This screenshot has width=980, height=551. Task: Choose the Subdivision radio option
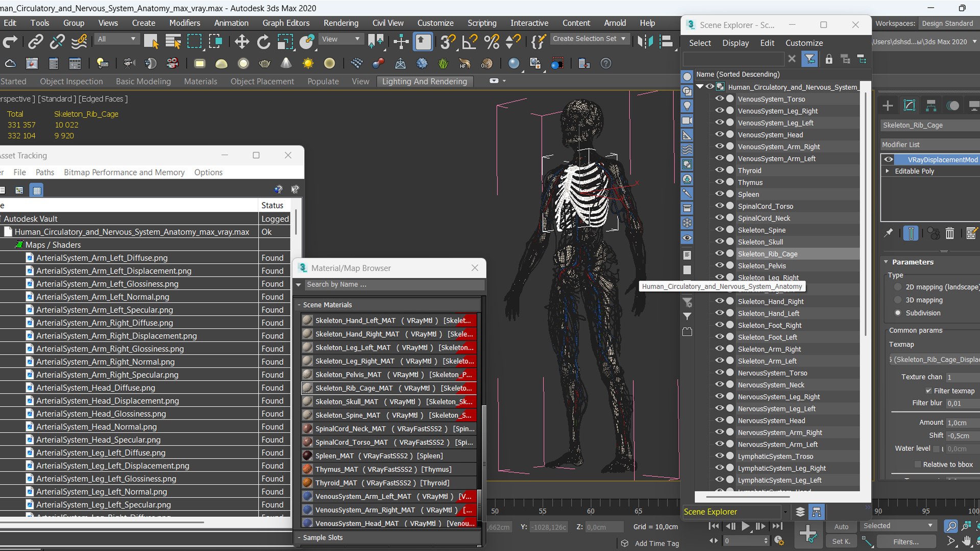[x=898, y=313]
